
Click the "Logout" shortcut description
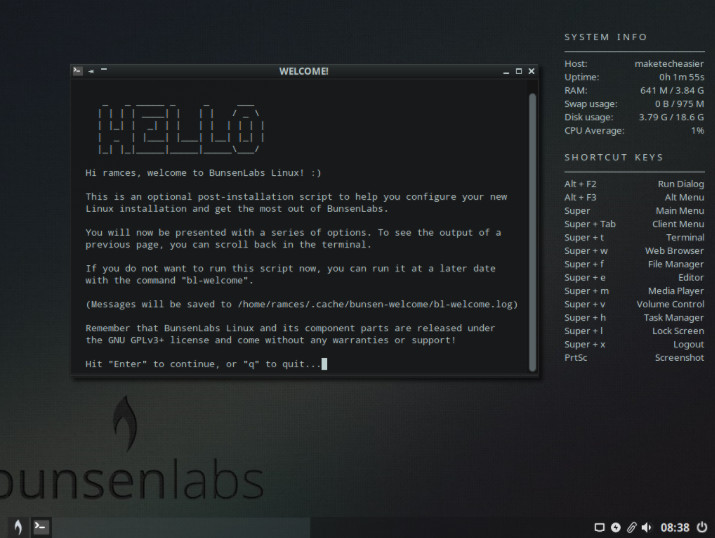click(689, 345)
